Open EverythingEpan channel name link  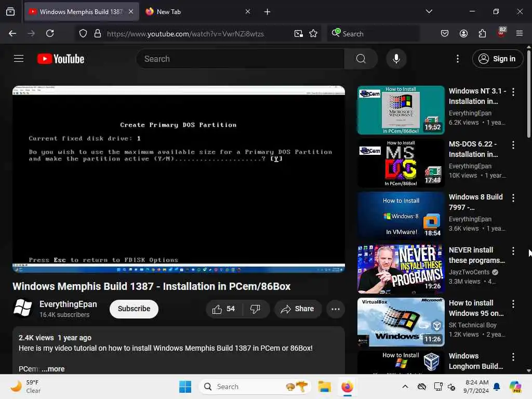68,304
